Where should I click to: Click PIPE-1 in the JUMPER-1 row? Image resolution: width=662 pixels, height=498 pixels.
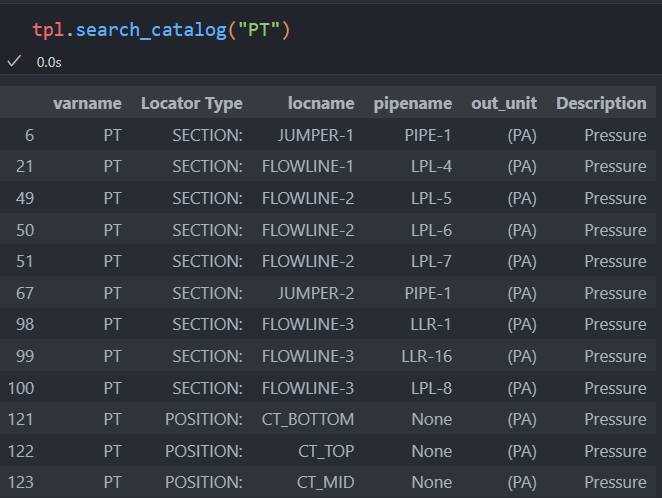[428, 135]
